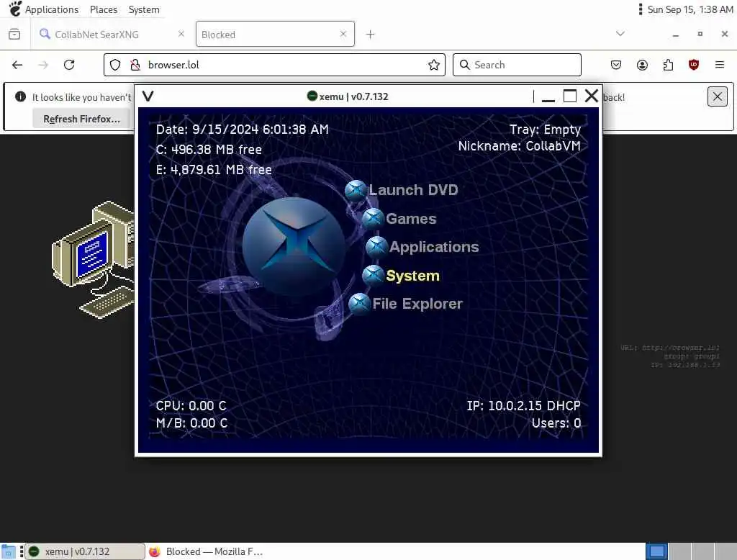The width and height of the screenshot is (737, 560).
Task: Click the Users: 0 text
Action: click(x=556, y=423)
